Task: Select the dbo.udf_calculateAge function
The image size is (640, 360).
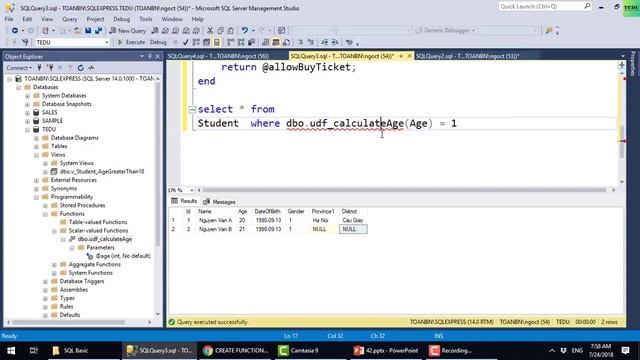Action: [x=104, y=239]
